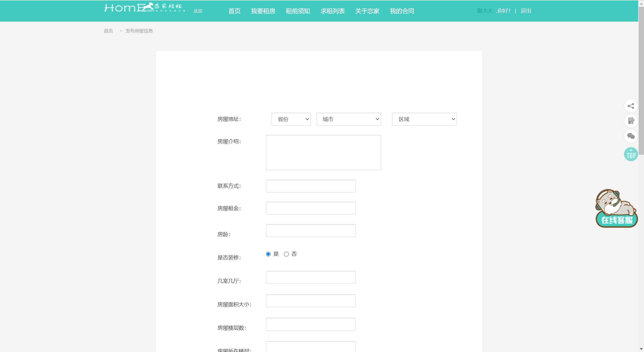Go to 我要租房 menu item
The height and width of the screenshot is (352, 644).
pos(263,11)
